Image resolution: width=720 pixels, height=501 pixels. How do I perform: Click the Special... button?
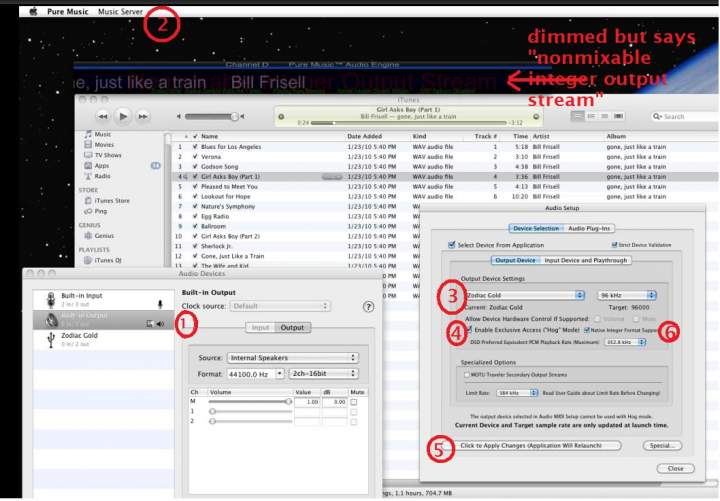pos(662,445)
